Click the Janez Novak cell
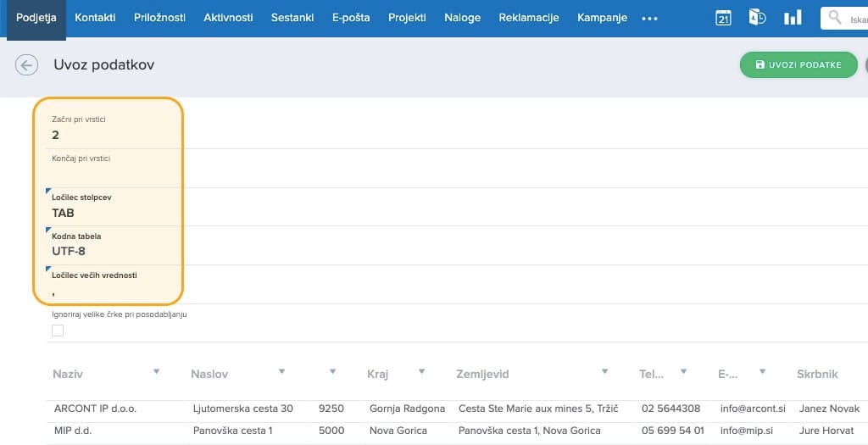This screenshot has width=868, height=445. click(x=829, y=409)
